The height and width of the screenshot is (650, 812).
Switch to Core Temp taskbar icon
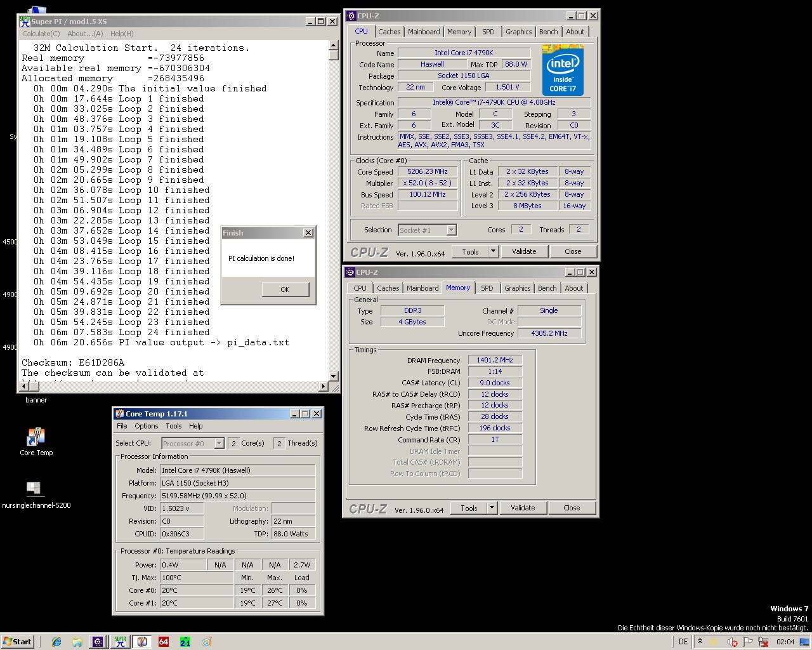[142, 642]
